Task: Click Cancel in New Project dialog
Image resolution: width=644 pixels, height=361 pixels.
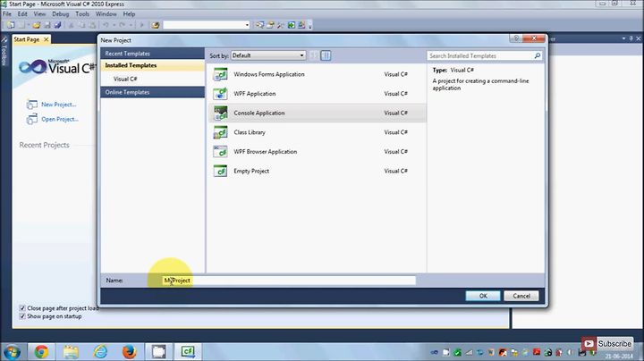Action: [x=521, y=296]
